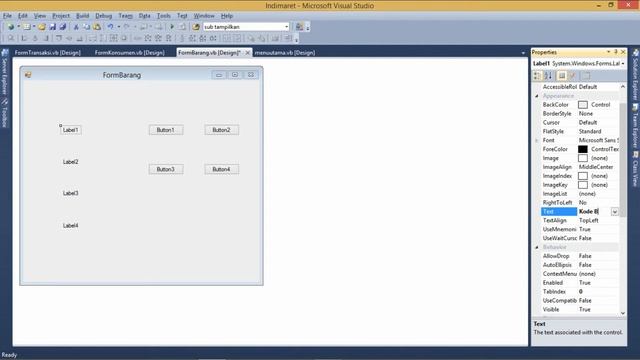Screen dimensions: 640x360
Task: Show Events lightning bolt in Properties
Action: 573,76
